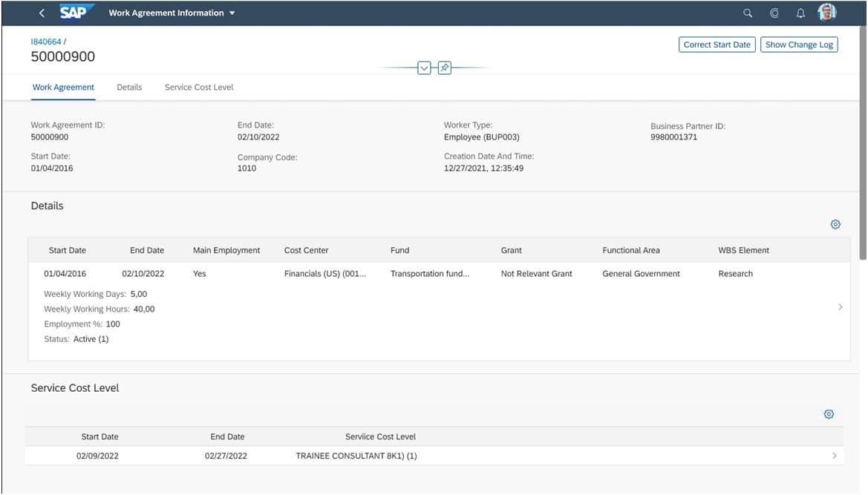This screenshot has height=495, width=868.
Task: Open Work Agreement Information title dropdown
Action: click(172, 13)
